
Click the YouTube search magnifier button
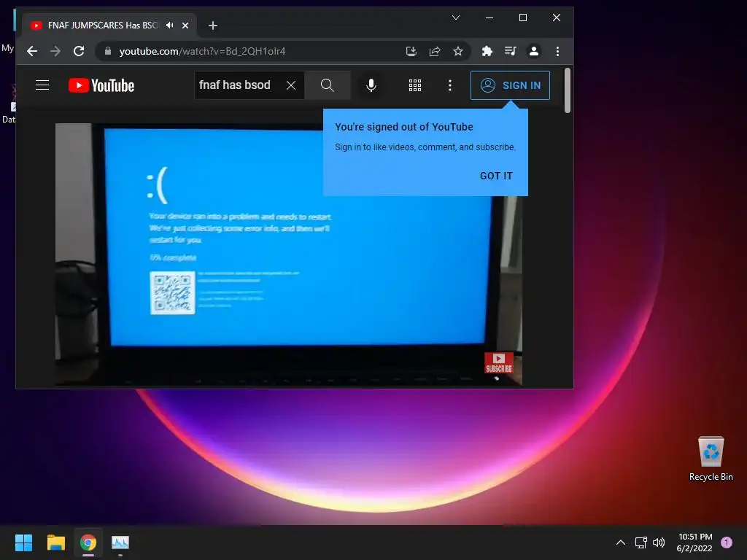pyautogui.click(x=328, y=85)
